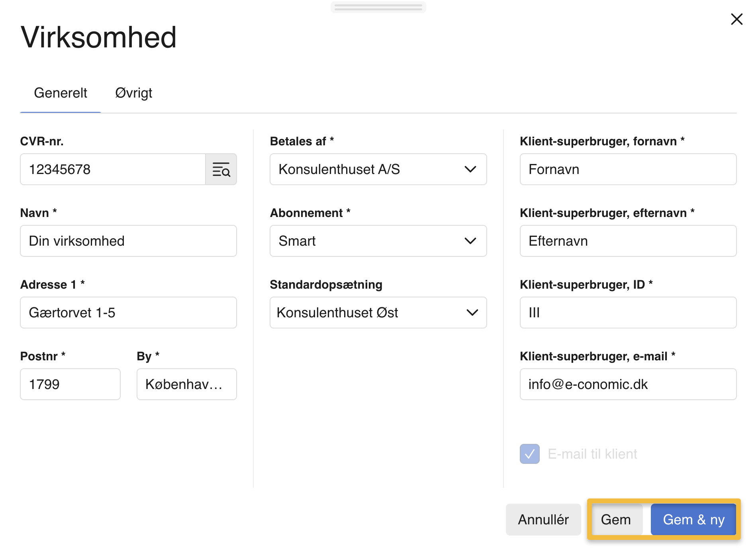This screenshot has width=756, height=555.
Task: Click the close X icon
Action: (737, 19)
